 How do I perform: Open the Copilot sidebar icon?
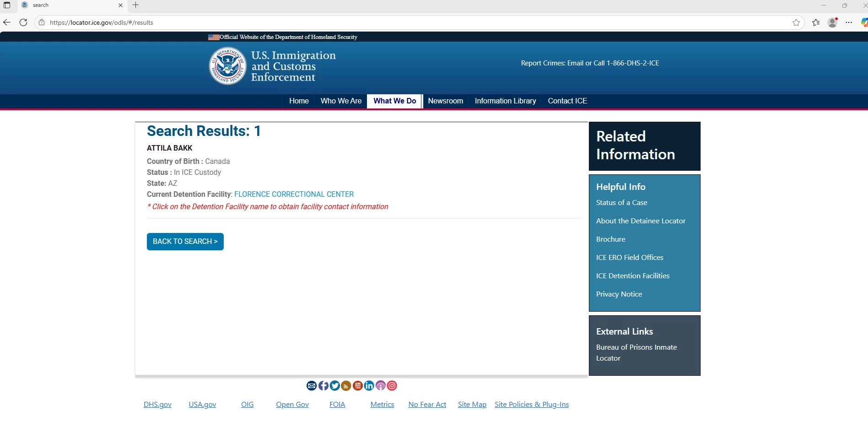pos(864,22)
